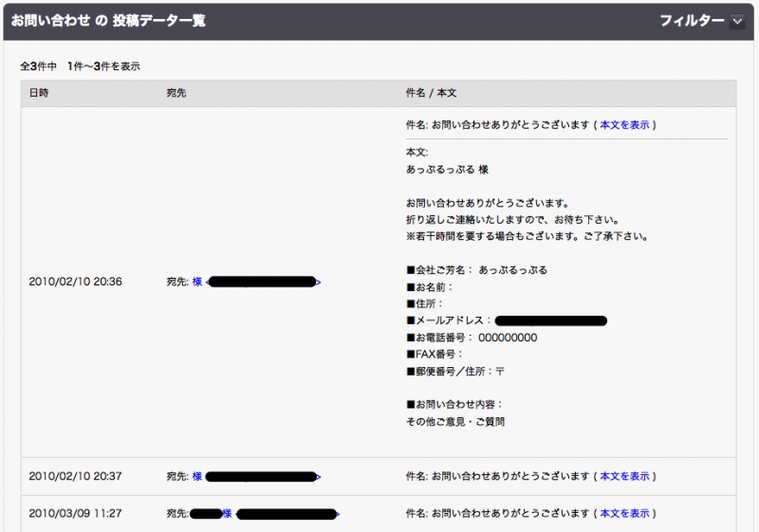Click the お電話番号 value 000000000
This screenshot has height=532, width=759.
tap(508, 338)
